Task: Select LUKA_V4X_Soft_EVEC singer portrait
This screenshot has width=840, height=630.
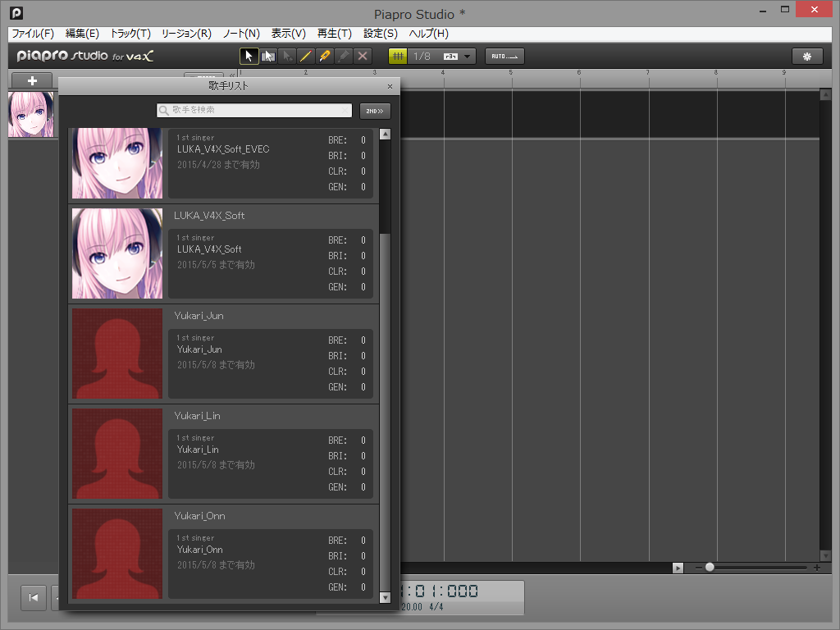Action: (117, 163)
